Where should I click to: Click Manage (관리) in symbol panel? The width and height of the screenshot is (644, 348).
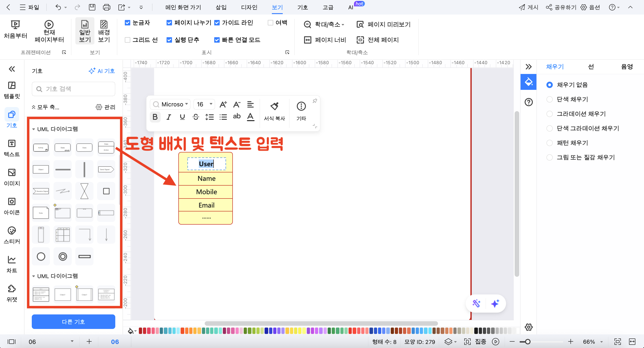(x=106, y=107)
